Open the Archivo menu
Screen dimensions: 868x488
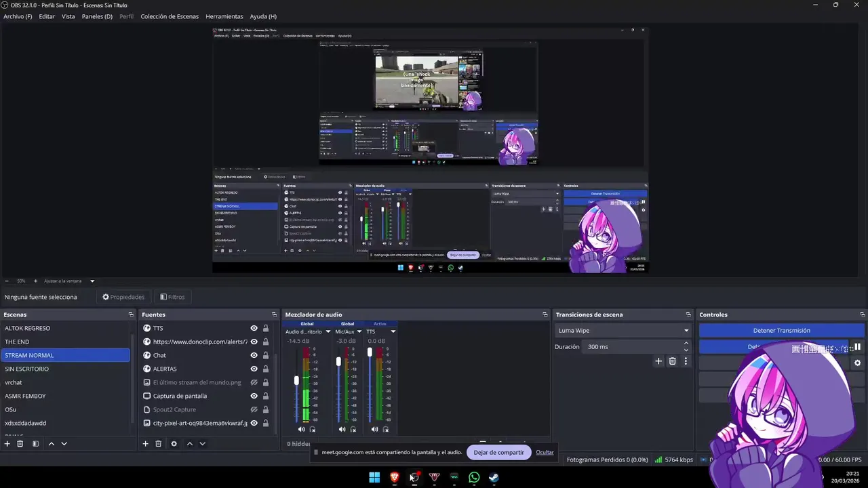(18, 16)
